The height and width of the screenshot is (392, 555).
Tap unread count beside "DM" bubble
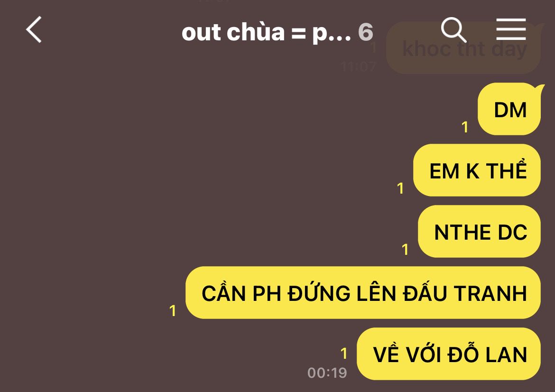click(465, 127)
